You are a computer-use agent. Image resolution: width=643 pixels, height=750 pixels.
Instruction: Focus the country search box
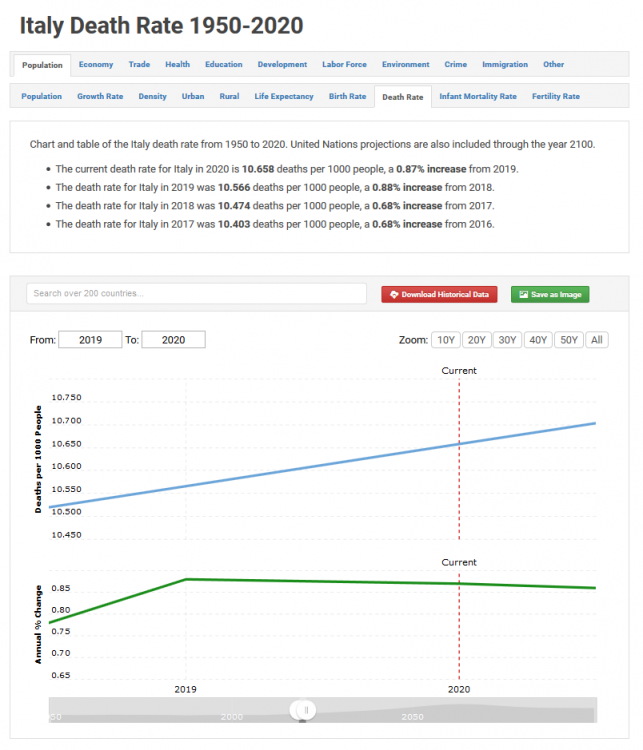[196, 294]
